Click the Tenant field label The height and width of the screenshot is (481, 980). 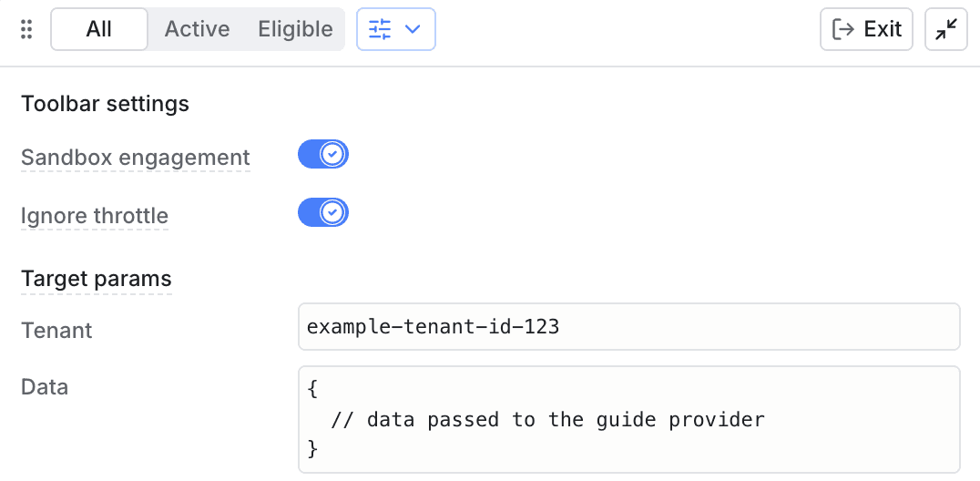pos(56,331)
